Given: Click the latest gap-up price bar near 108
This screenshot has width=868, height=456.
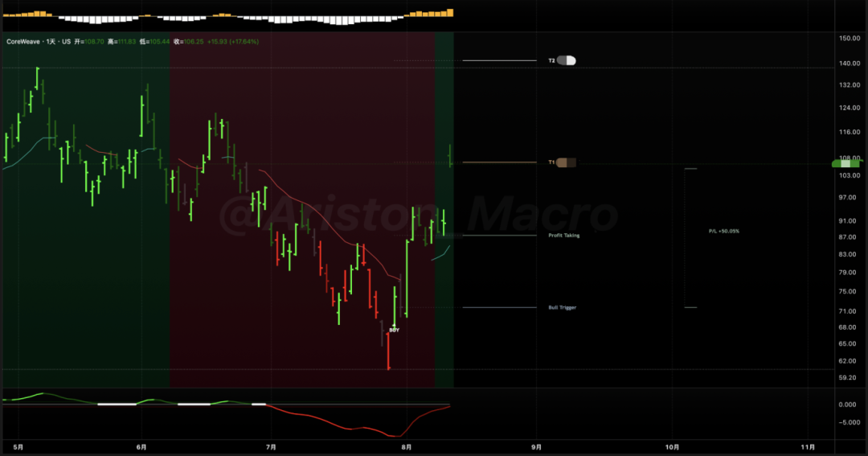Looking at the screenshot, I should [450, 156].
